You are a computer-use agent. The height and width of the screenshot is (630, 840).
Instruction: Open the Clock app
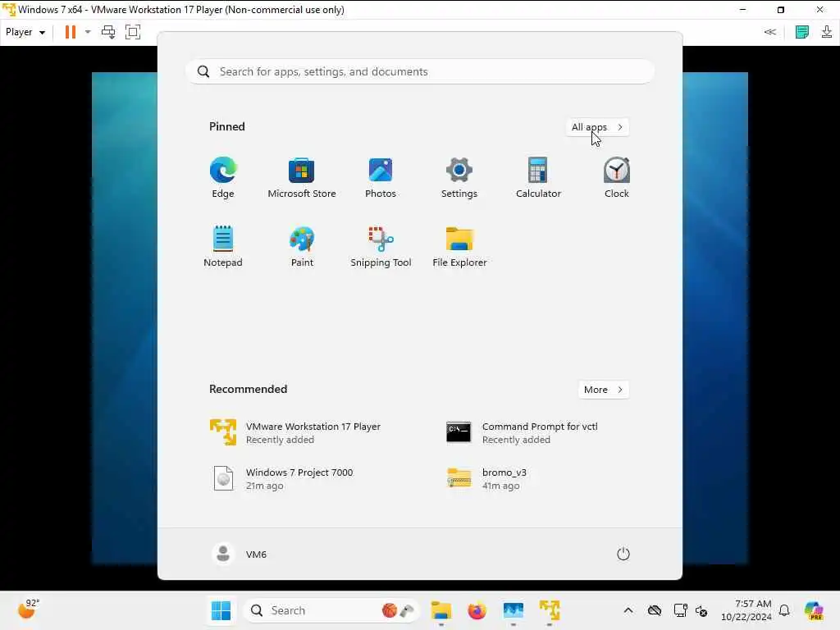[617, 178]
